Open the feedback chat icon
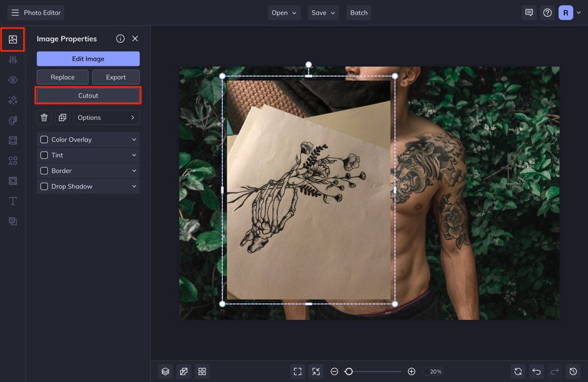 [x=529, y=12]
